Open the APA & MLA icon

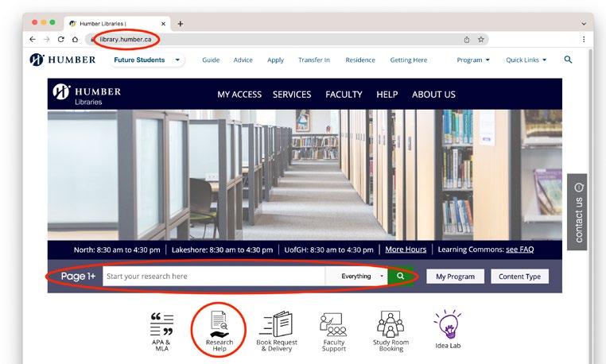161,331
